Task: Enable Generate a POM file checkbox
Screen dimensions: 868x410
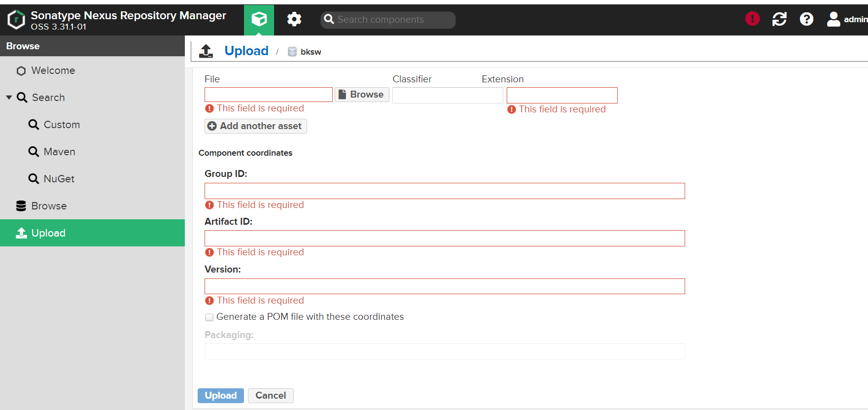Action: click(209, 317)
